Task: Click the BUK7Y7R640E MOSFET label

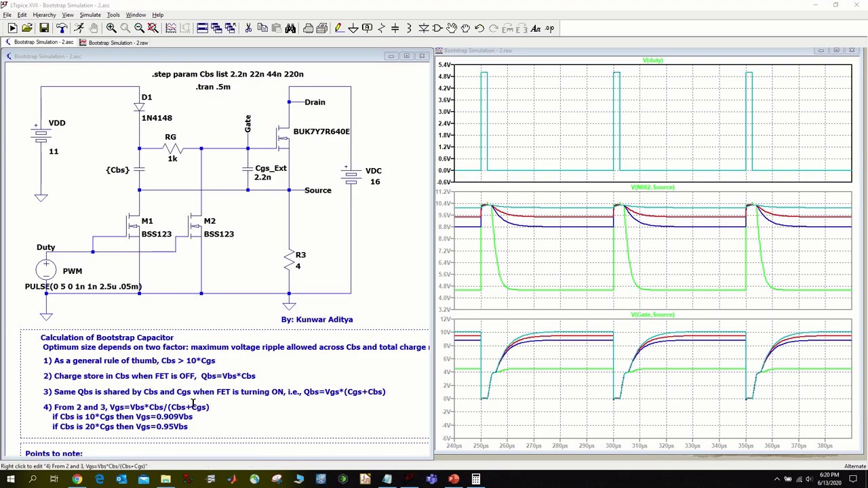Action: coord(321,131)
